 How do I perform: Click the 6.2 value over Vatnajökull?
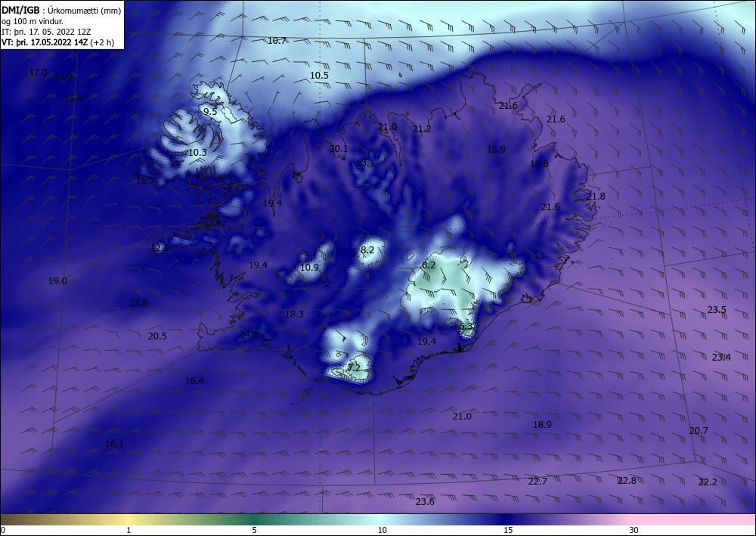tap(429, 265)
